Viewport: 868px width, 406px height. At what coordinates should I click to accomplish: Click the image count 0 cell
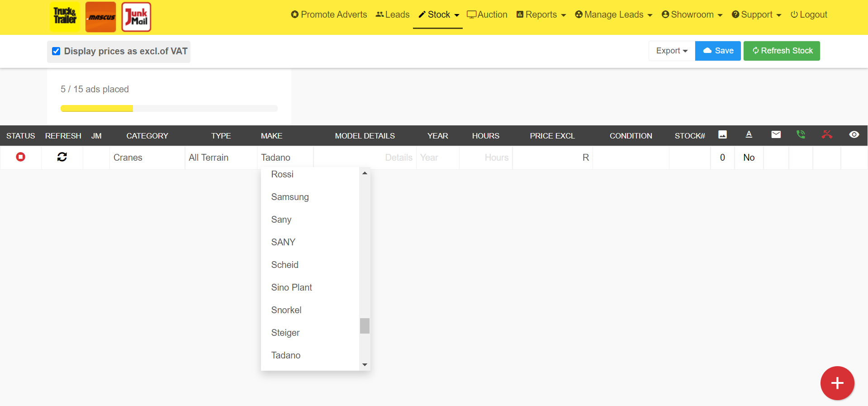click(722, 158)
